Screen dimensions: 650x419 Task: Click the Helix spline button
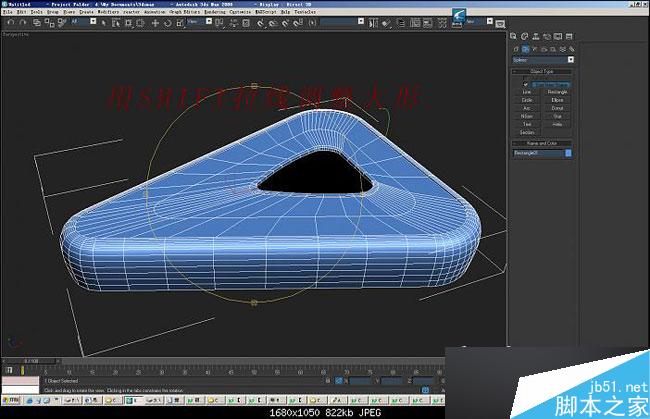coord(558,125)
